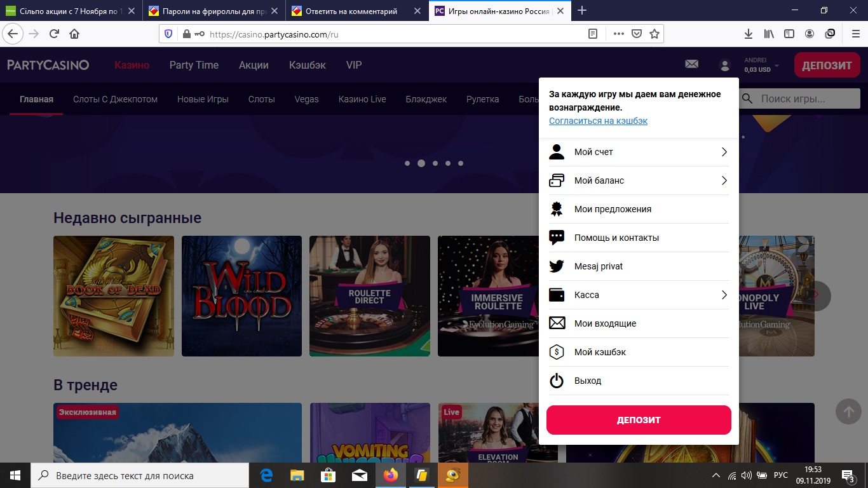
Task: Open File Explorer from the taskbar
Action: [x=297, y=475]
